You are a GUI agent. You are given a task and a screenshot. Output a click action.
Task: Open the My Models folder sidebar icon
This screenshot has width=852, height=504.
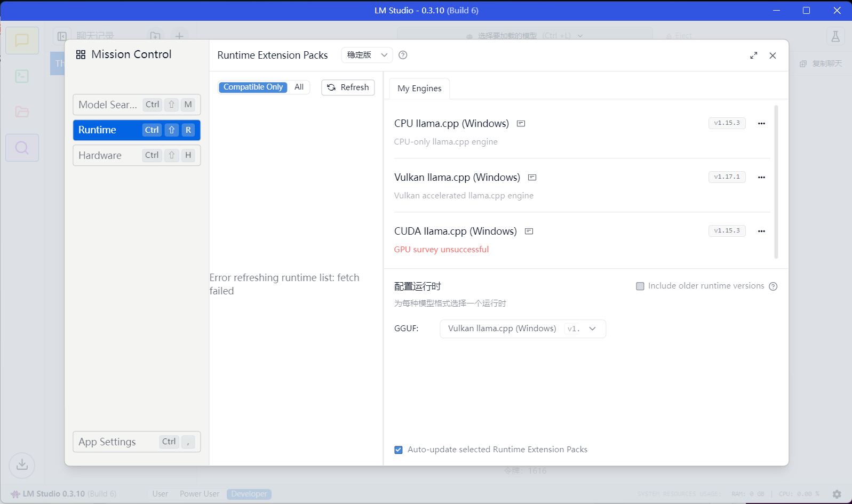coord(22,112)
